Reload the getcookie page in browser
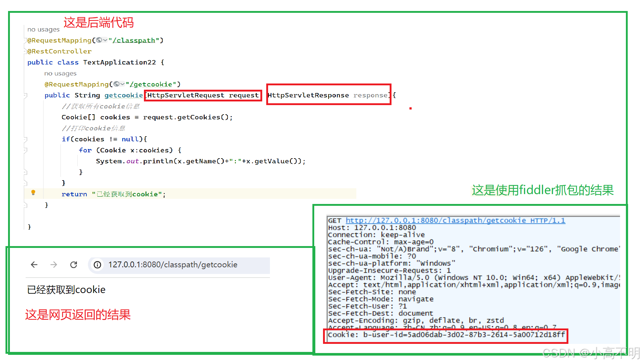642x364 pixels. click(74, 265)
